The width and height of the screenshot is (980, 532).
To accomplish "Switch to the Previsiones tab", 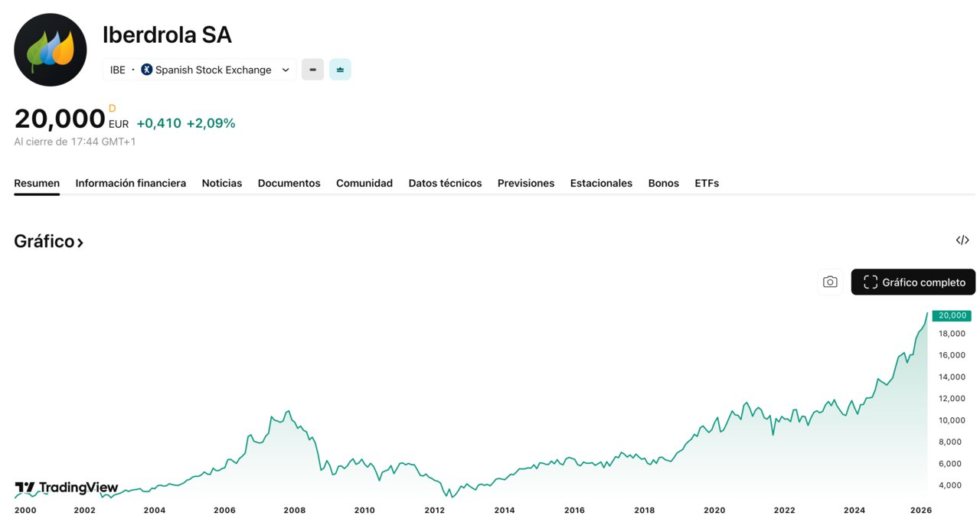I will point(525,183).
